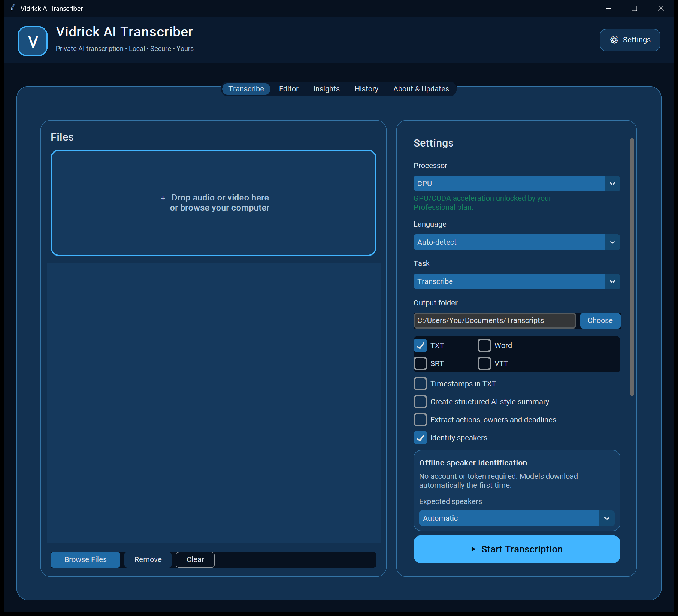
Task: Open the Expected speakers dropdown
Action: 517,518
